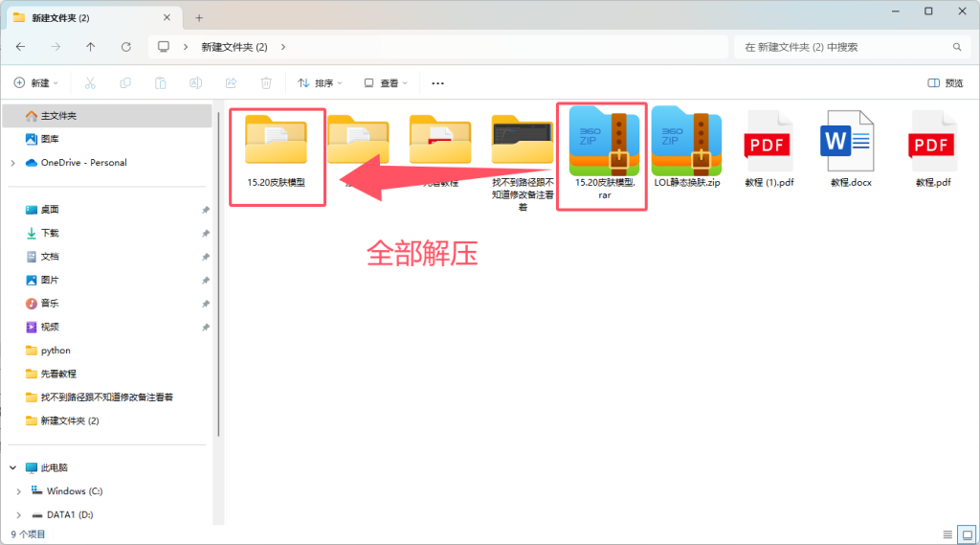Screen dimensions: 980x545
Task: Click the Share icon in toolbar
Action: point(232,83)
